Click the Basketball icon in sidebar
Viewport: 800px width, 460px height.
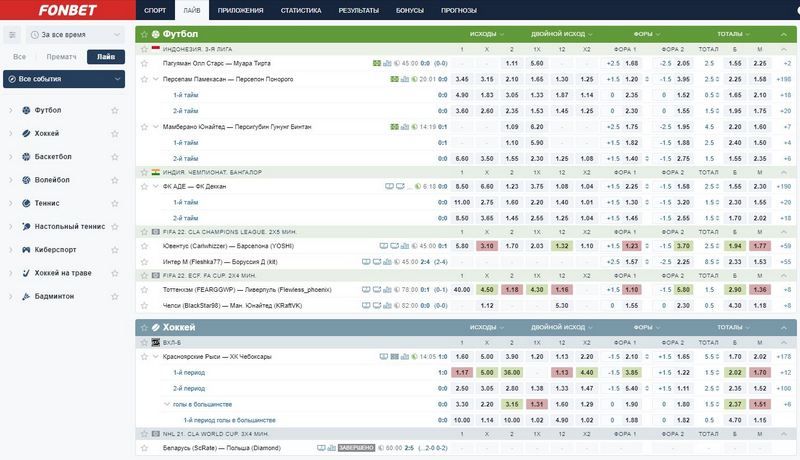26,157
